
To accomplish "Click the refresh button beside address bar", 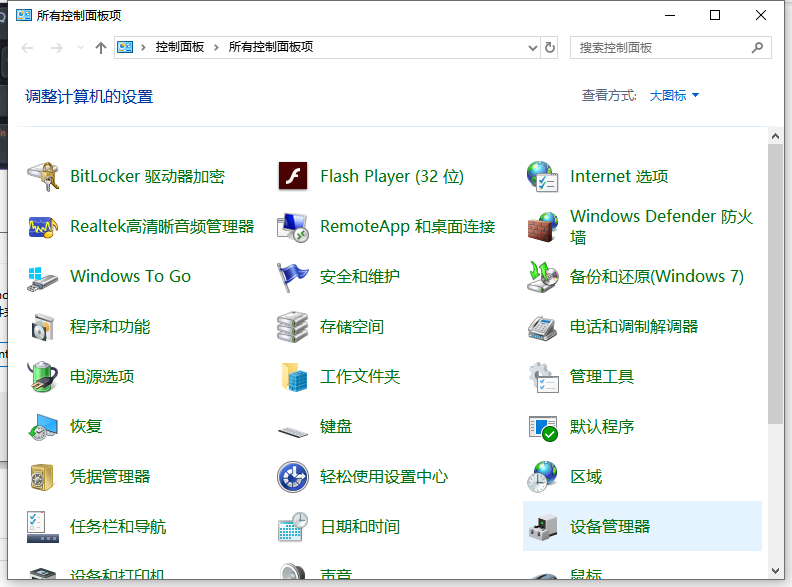I will pos(550,47).
